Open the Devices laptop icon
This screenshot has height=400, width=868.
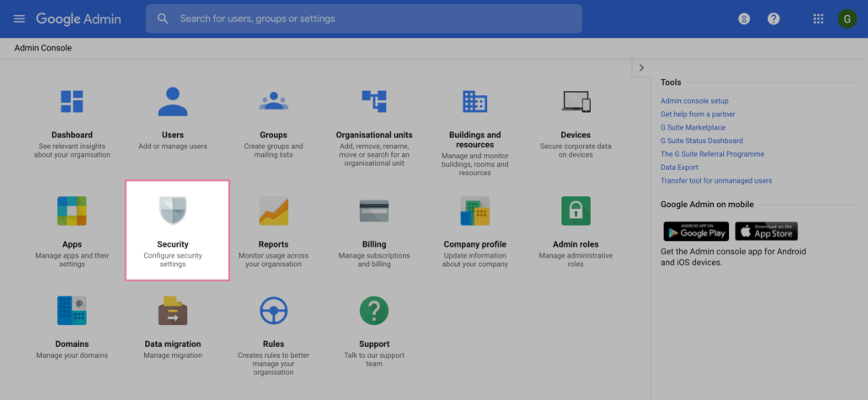click(576, 101)
